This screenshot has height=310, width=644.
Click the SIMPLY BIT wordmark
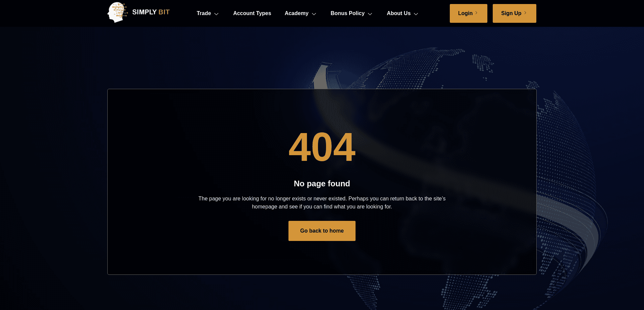(x=150, y=12)
